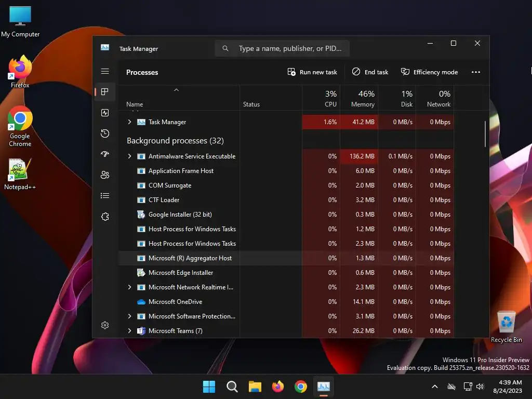Show hidden system tray icons
532x399 pixels.
[435, 387]
